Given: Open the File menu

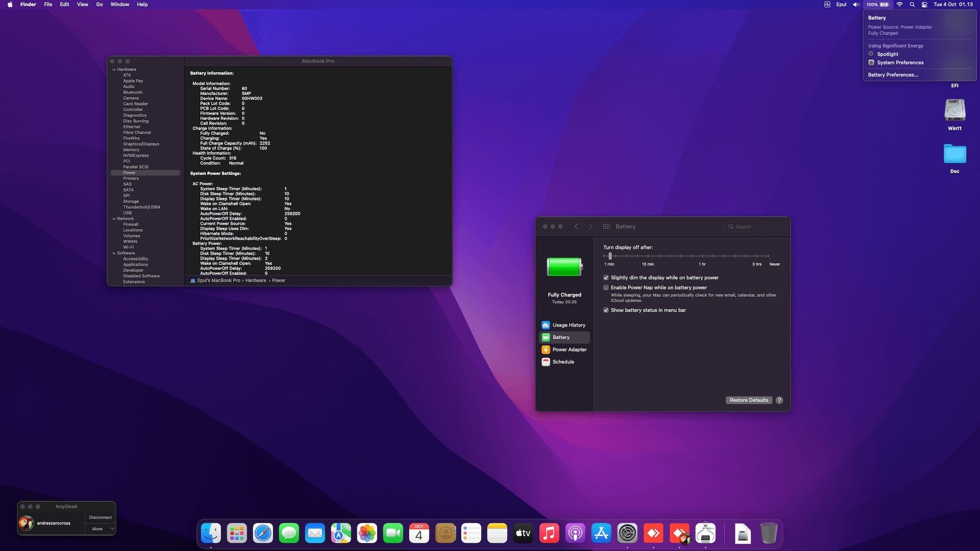Looking at the screenshot, I should (x=48, y=5).
